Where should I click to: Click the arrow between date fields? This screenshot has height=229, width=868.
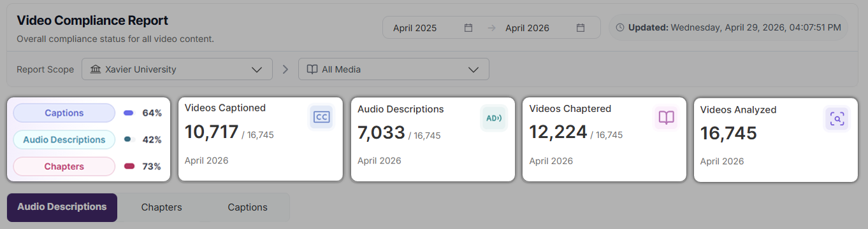(x=491, y=28)
